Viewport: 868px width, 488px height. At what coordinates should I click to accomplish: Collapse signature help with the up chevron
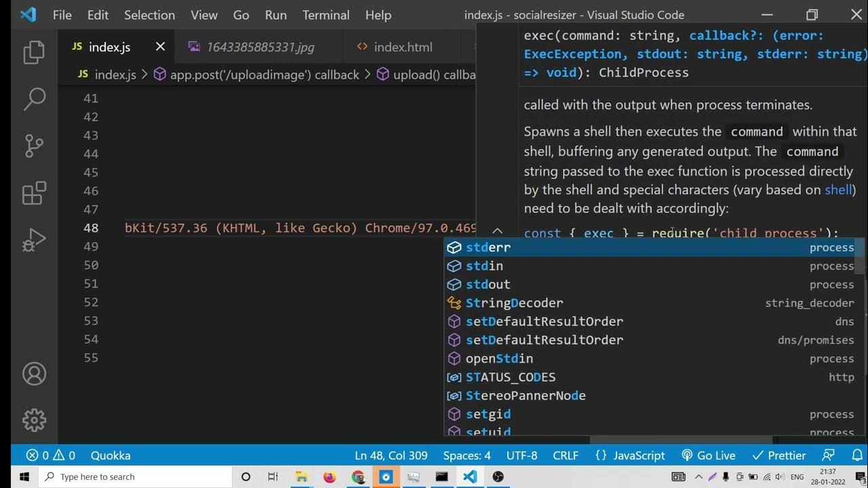pos(497,231)
